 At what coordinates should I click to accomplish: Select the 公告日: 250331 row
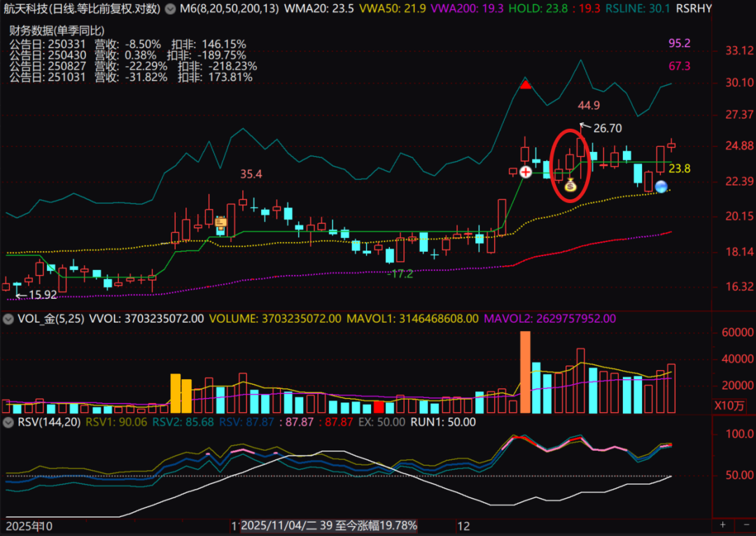(127, 44)
